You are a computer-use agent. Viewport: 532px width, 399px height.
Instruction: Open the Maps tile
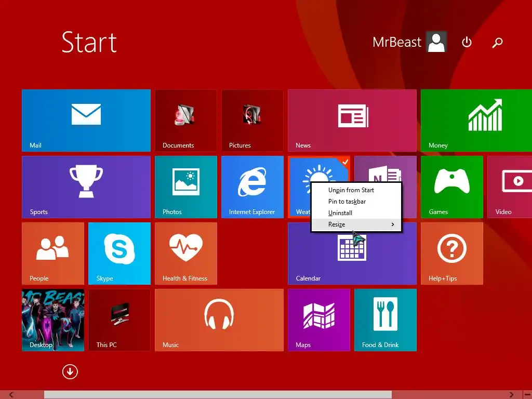pos(319,320)
